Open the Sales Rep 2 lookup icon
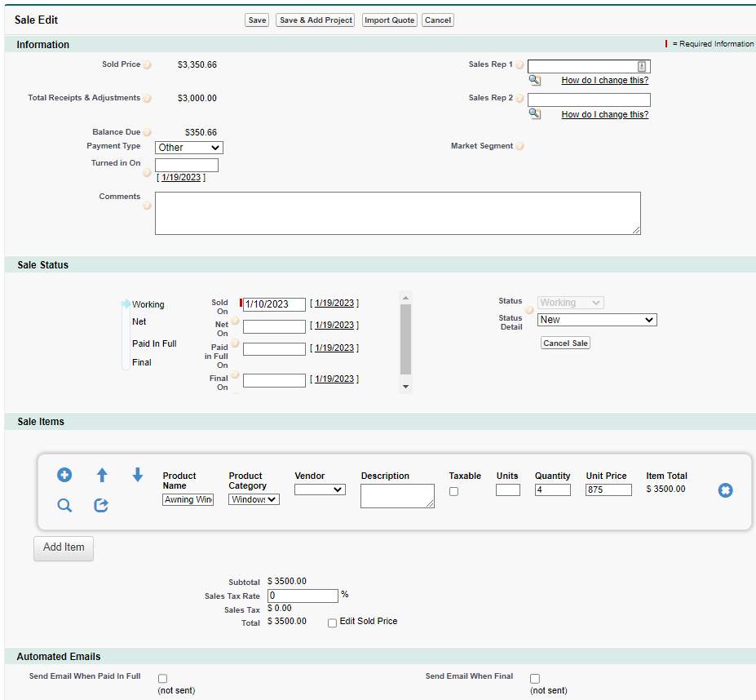This screenshot has width=756, height=700. click(x=535, y=114)
